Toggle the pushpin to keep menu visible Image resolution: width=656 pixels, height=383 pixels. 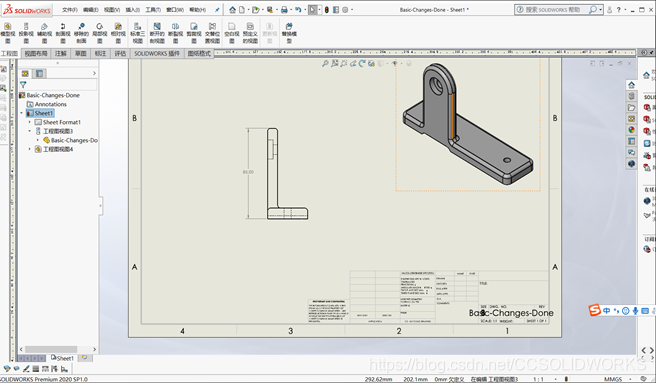[x=217, y=10]
